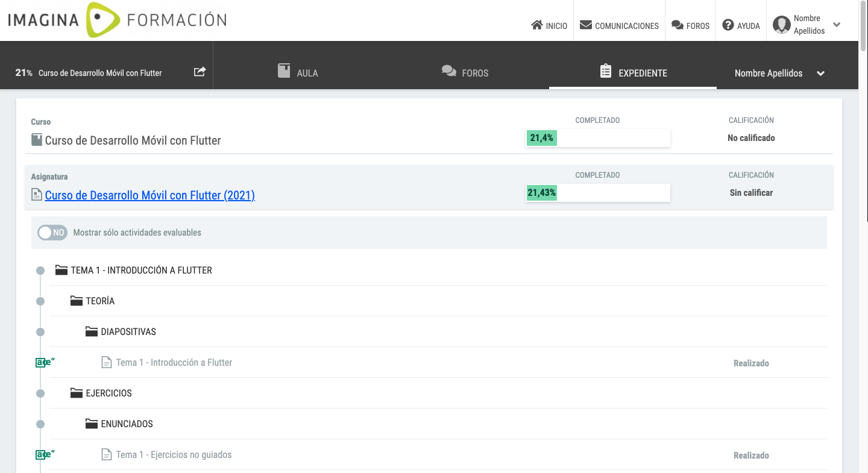Click the share arrow icon next to course title
This screenshot has width=868, height=473.
[200, 72]
